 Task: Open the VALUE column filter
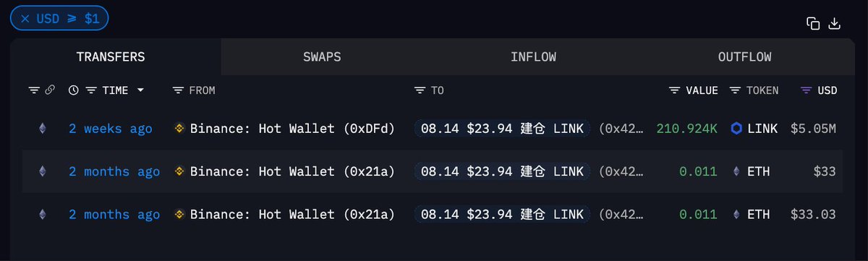(x=674, y=90)
